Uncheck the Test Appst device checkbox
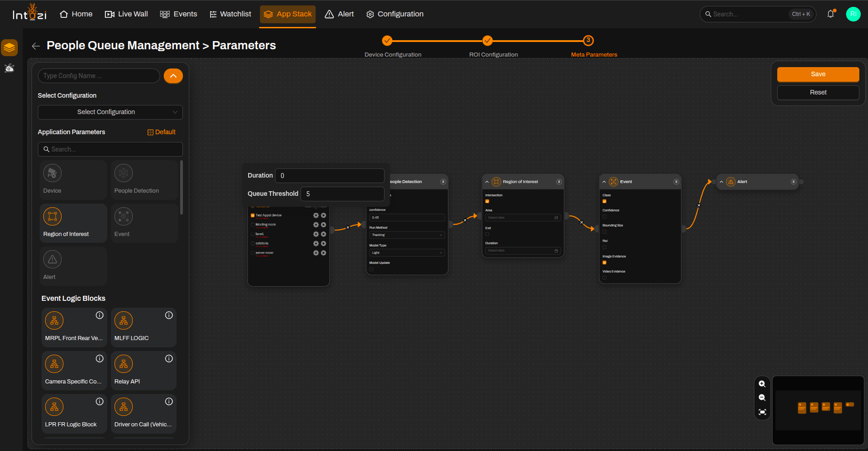 [x=253, y=215]
